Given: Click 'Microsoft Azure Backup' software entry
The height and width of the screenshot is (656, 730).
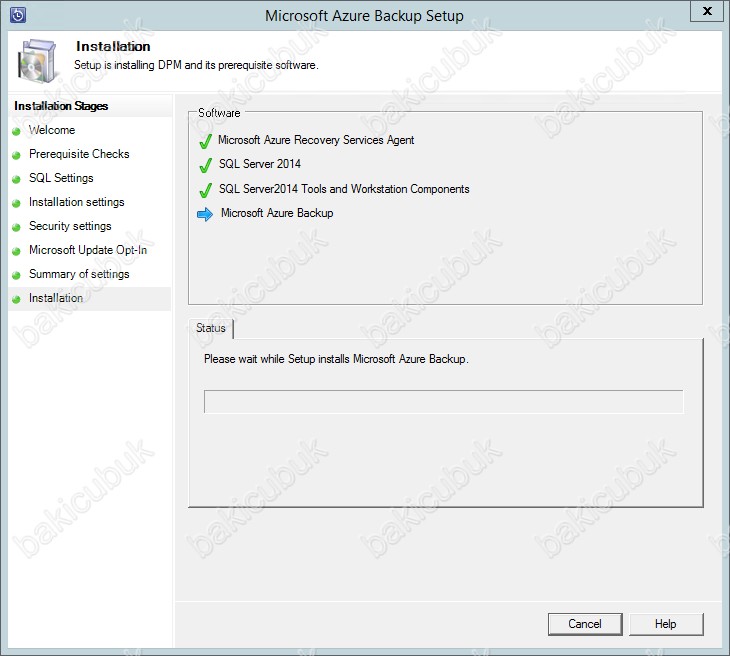Looking at the screenshot, I should (x=277, y=213).
